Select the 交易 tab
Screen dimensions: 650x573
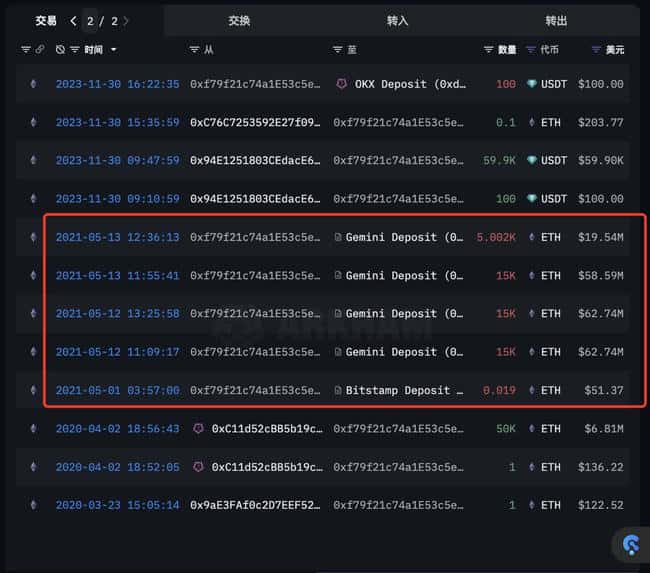[46, 21]
